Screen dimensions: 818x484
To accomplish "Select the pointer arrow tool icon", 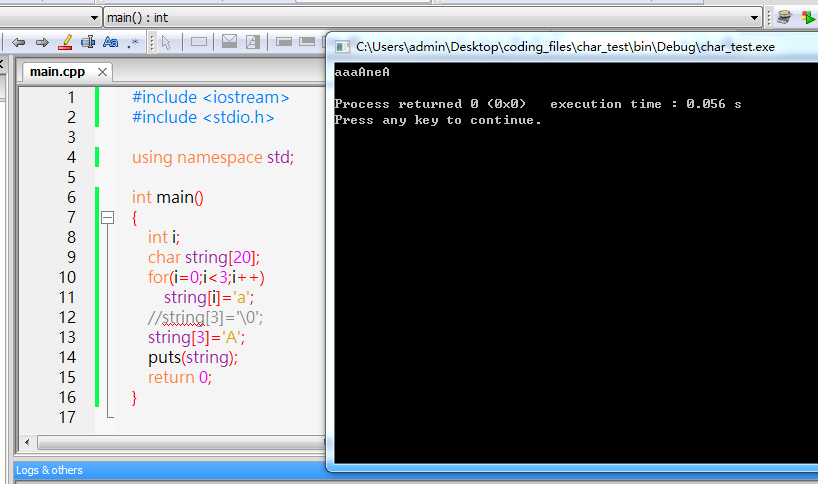I will coord(166,42).
